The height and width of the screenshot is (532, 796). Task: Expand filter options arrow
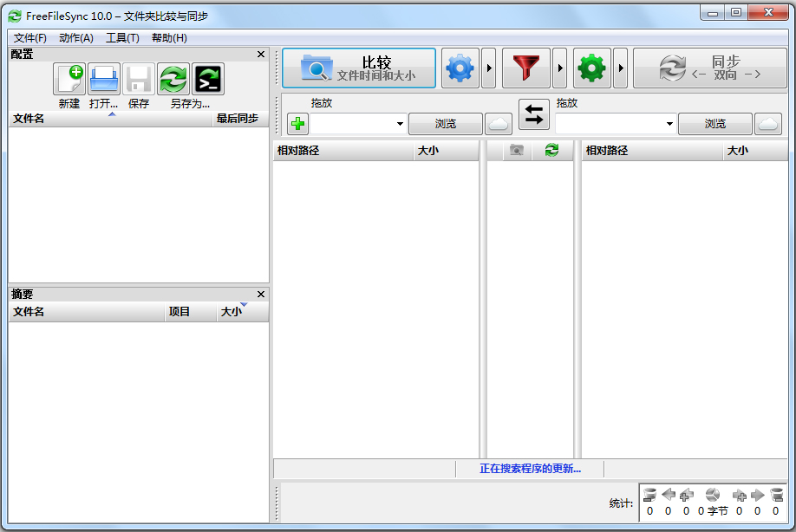[559, 68]
